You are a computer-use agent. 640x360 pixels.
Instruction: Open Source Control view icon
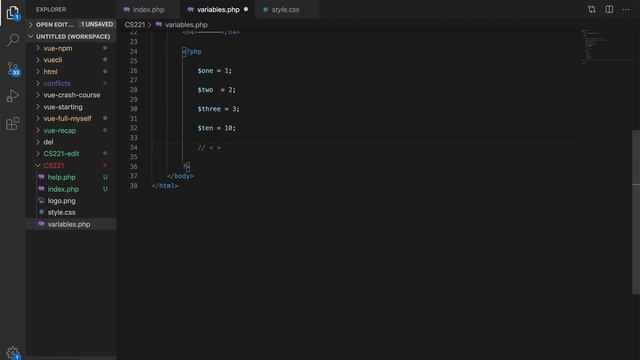click(x=13, y=69)
